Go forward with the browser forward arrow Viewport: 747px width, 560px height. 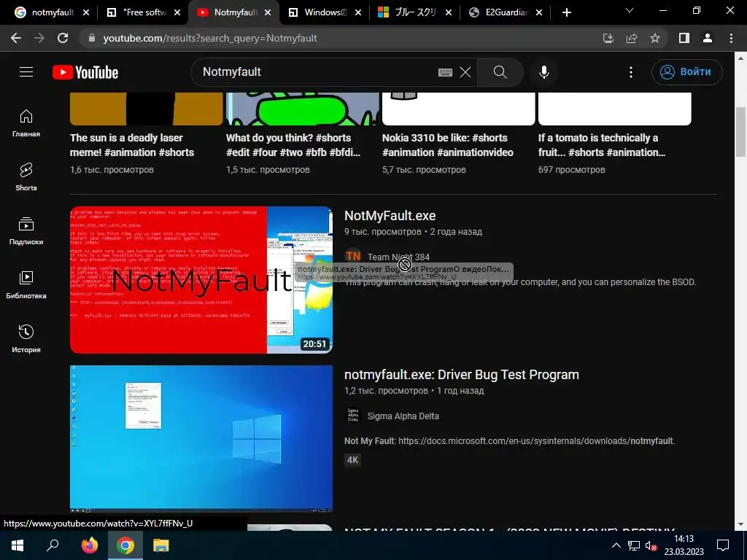(39, 38)
